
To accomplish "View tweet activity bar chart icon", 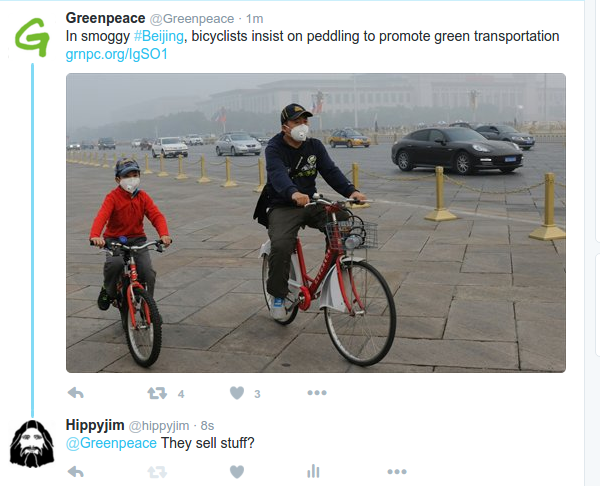I will tap(313, 471).
